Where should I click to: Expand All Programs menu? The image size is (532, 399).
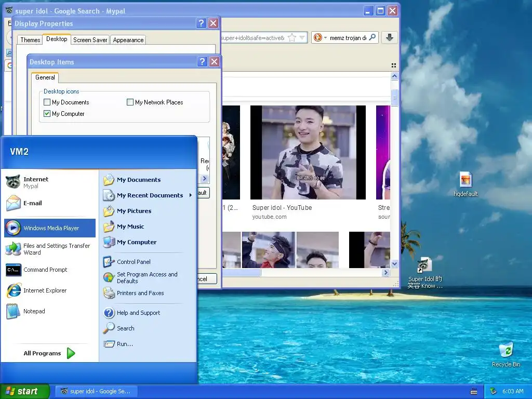pyautogui.click(x=49, y=353)
